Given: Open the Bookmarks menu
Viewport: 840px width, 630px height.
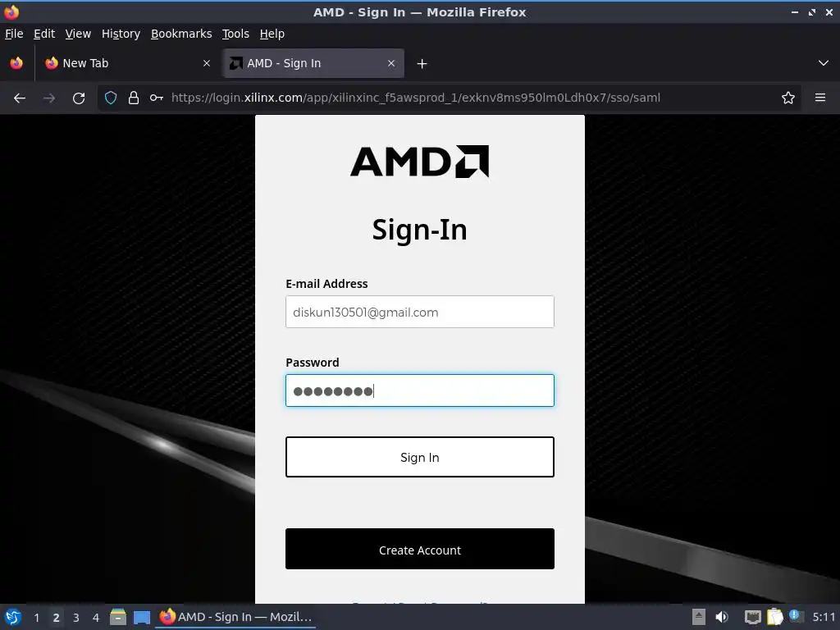Looking at the screenshot, I should pos(181,34).
